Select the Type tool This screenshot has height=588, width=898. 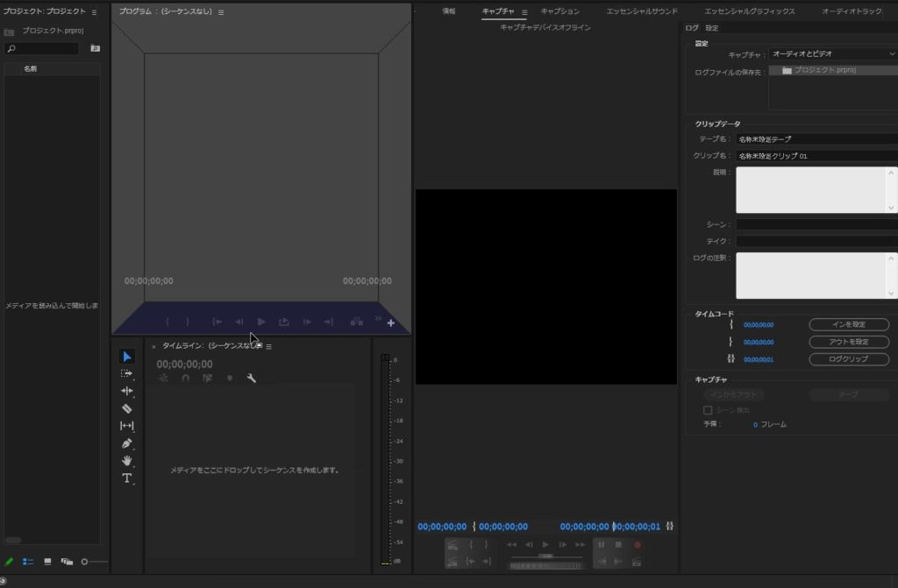pos(127,478)
